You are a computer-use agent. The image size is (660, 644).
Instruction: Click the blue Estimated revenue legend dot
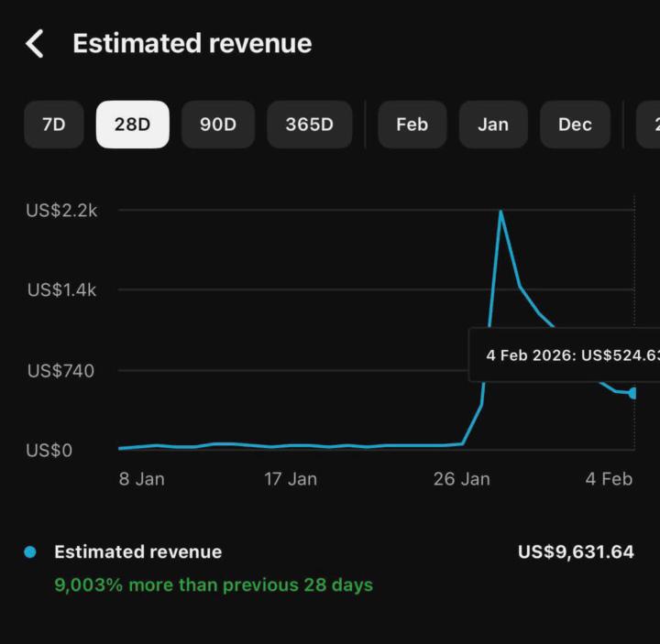30,551
